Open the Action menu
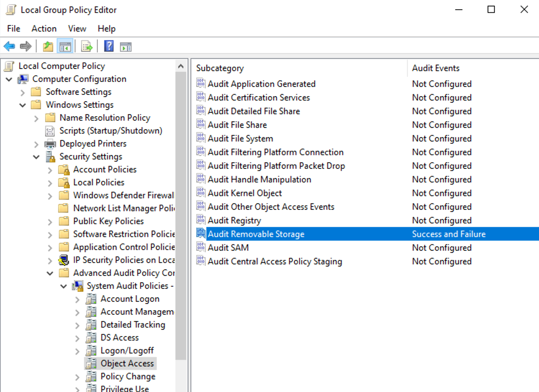The image size is (539, 392). [x=44, y=28]
